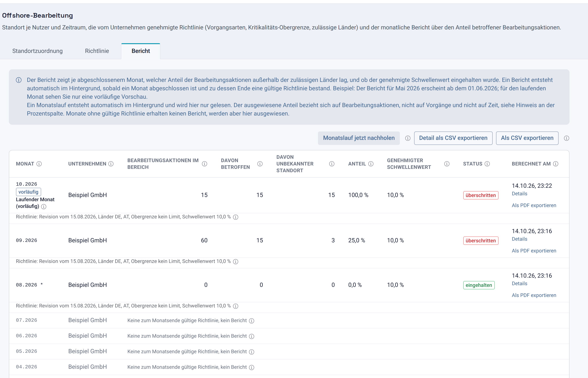This screenshot has height=378, width=588.
Task: Click the 25,0 % Anteil value
Action: [356, 240]
